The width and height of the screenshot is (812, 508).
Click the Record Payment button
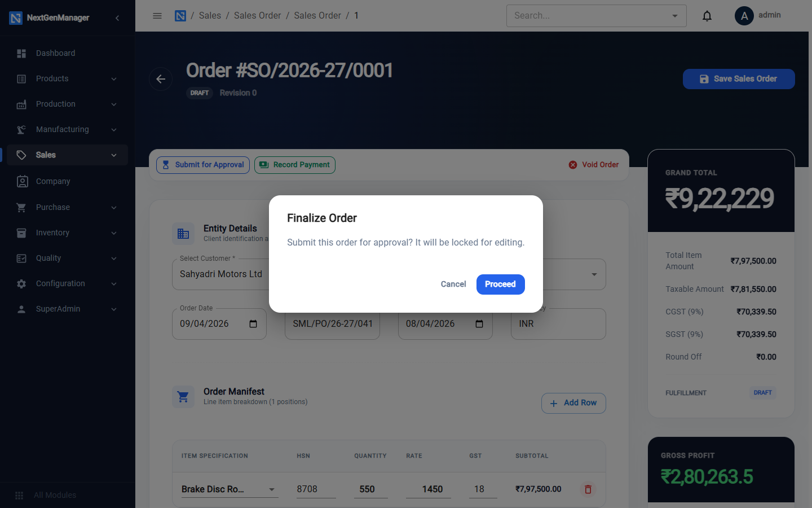pyautogui.click(x=295, y=165)
